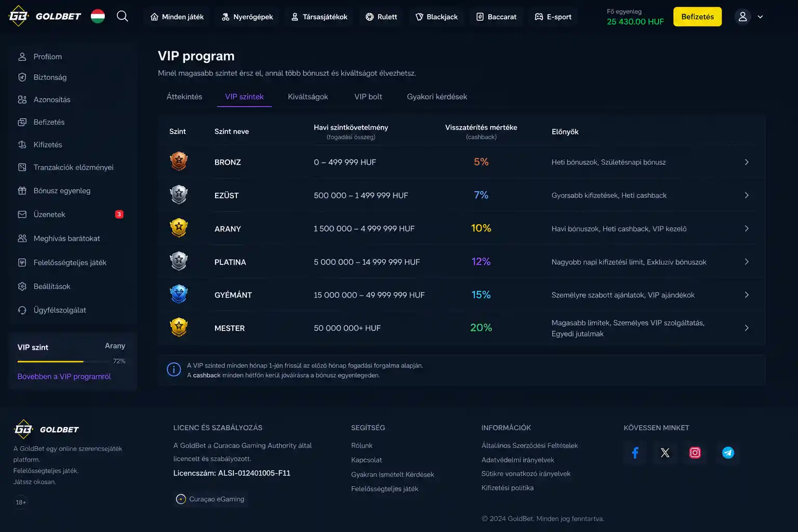Expand the PLATINA row chevron
Viewport: 798px width, 532px height.
[747, 262]
